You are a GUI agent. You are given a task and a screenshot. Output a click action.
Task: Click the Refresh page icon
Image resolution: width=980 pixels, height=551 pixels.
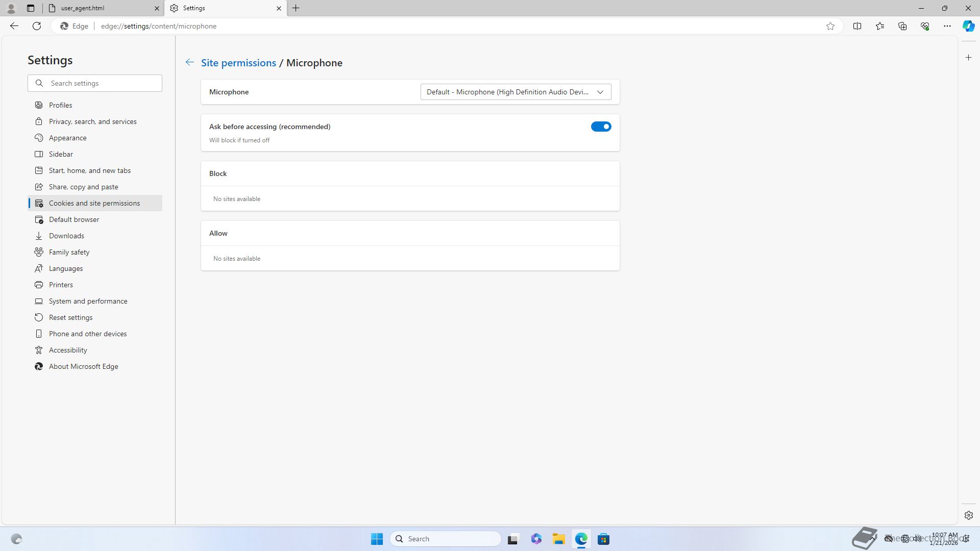tap(37, 26)
